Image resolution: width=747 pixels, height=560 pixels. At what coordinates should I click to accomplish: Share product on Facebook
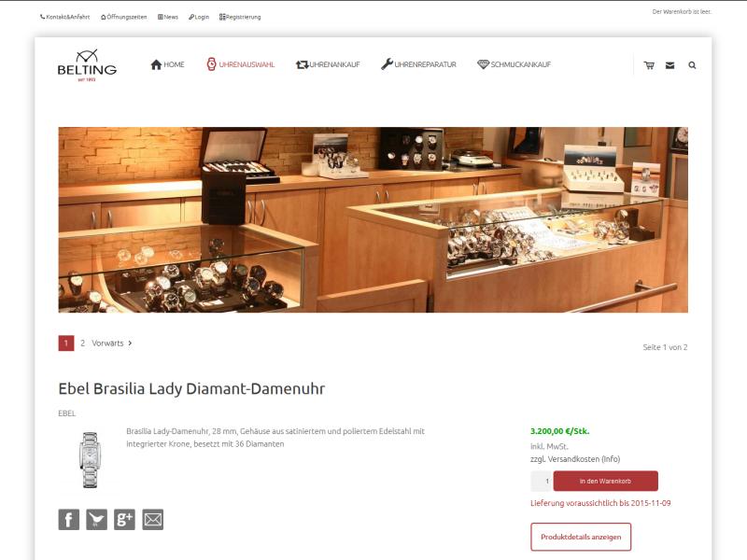point(68,520)
